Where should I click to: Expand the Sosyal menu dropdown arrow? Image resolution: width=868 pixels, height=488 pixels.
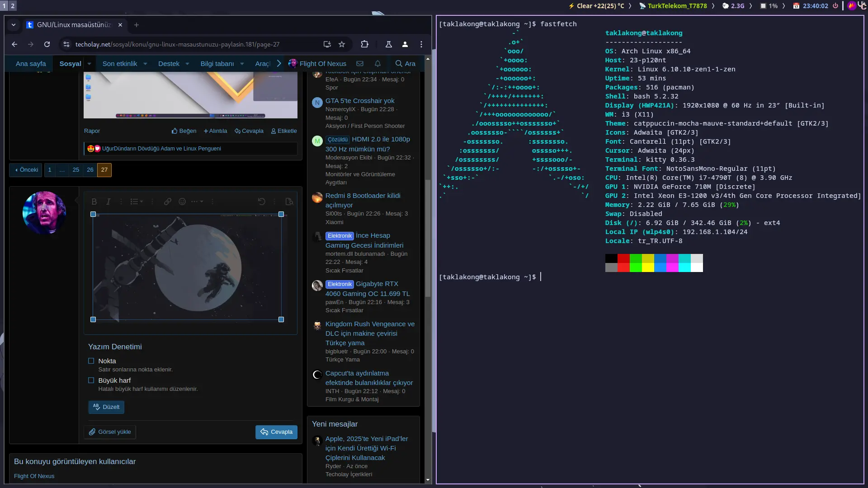pos(89,64)
